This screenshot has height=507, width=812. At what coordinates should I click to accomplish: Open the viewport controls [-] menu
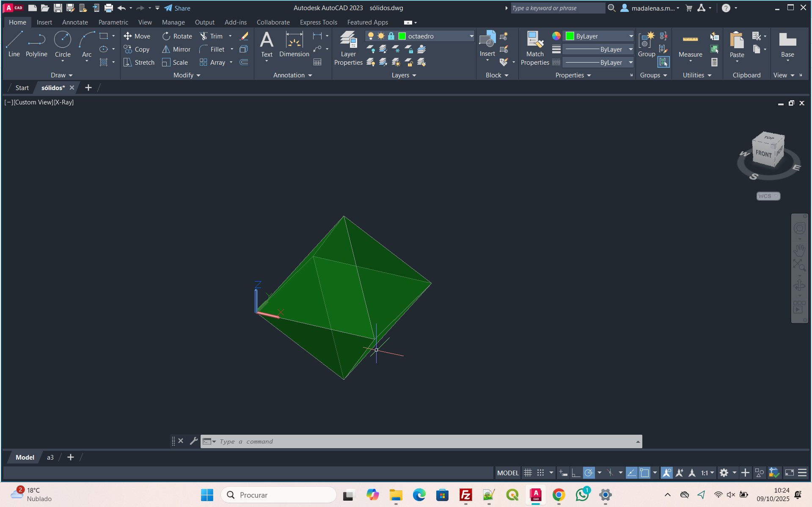click(9, 102)
